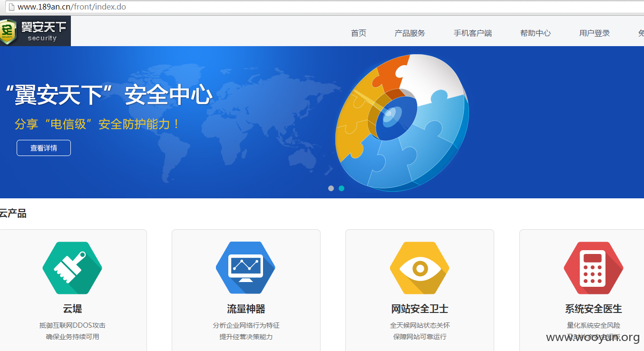Click the text 抵御互联网DDOS攻击
Screen dimensions: 644x351
[72, 325]
